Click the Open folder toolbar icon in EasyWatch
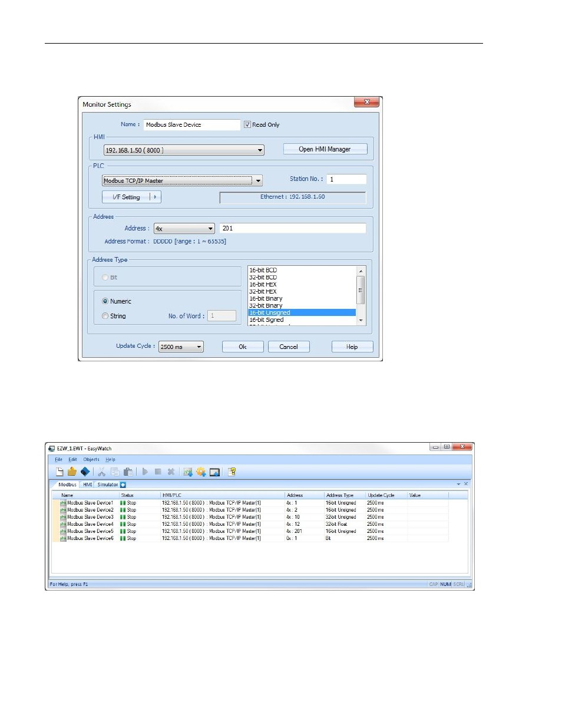Image resolution: width=562 pixels, height=728 pixels. pyautogui.click(x=72, y=472)
